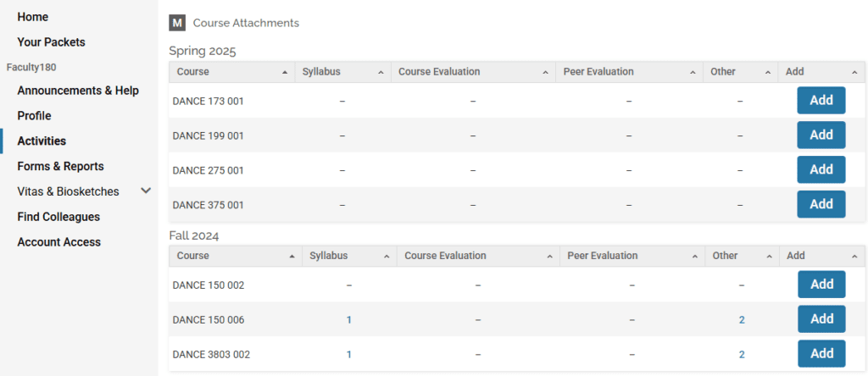Click the Fall 2024 section heading
868x376 pixels.
(x=194, y=236)
